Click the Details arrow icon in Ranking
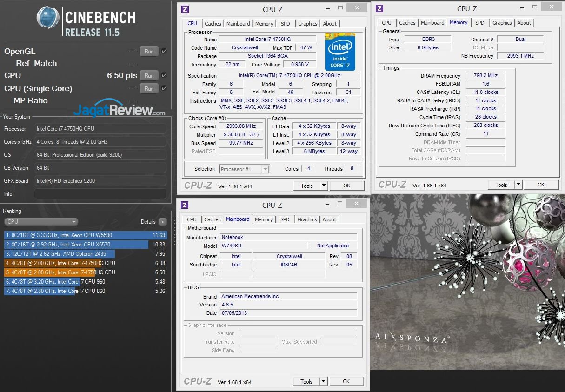Image resolution: width=565 pixels, height=392 pixels. [162, 222]
